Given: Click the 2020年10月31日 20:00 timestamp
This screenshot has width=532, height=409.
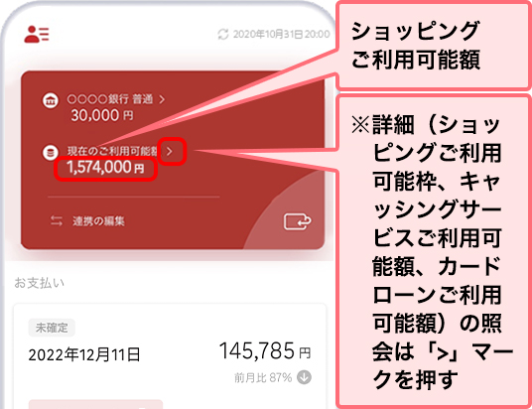Looking at the screenshot, I should tap(281, 35).
